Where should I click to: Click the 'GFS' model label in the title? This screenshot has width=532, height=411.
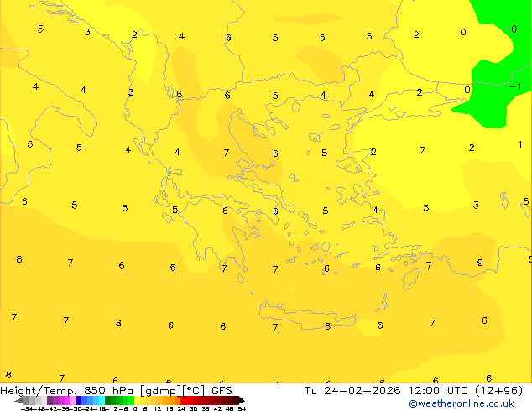pos(222,390)
